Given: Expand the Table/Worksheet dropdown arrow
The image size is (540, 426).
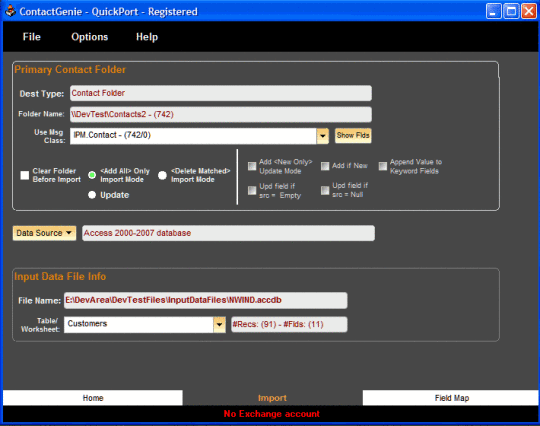Looking at the screenshot, I should point(219,324).
